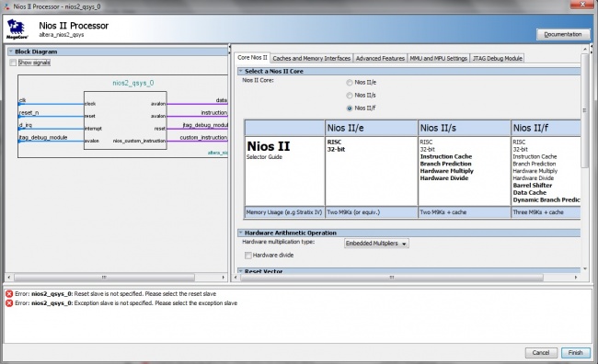Click the Finish button

pyautogui.click(x=575, y=353)
